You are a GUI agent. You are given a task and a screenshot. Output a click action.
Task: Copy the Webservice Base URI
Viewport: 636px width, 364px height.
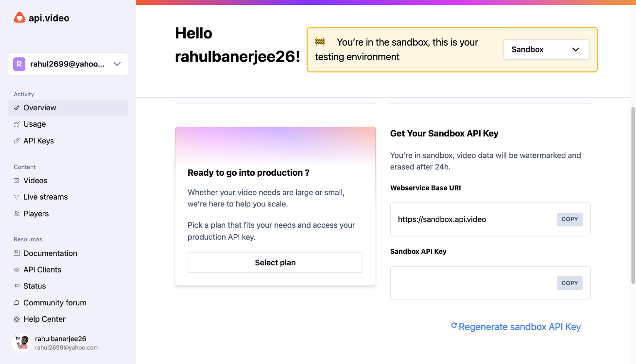click(570, 219)
